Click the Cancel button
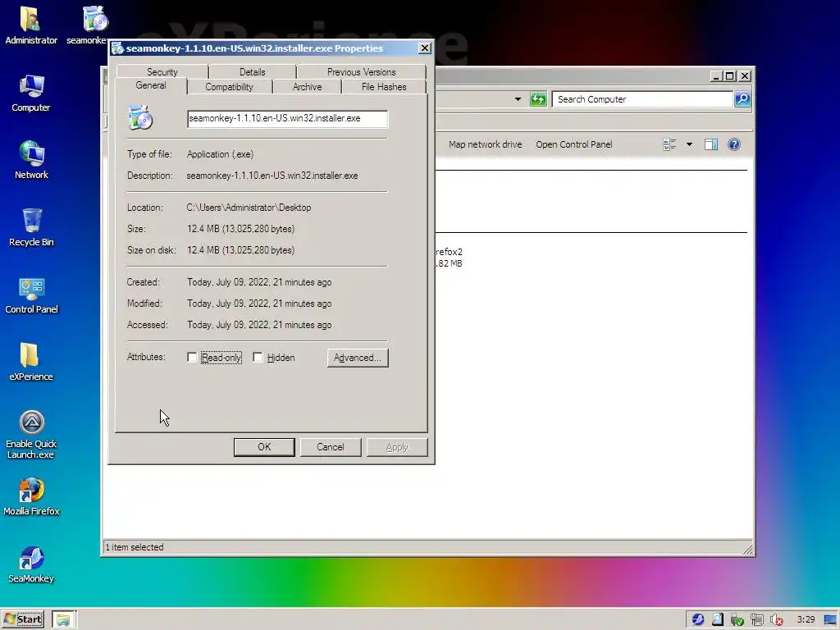Screen dimensions: 840x630 331,447
